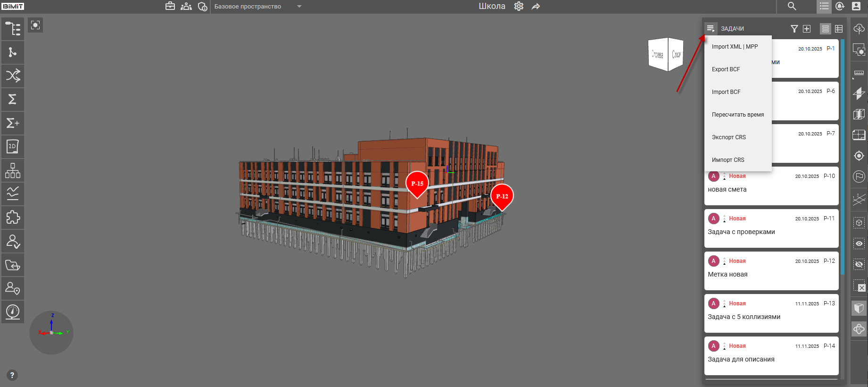Click the briefcase projects icon in top bar
Screen dimensions: 868x387
[x=170, y=6]
